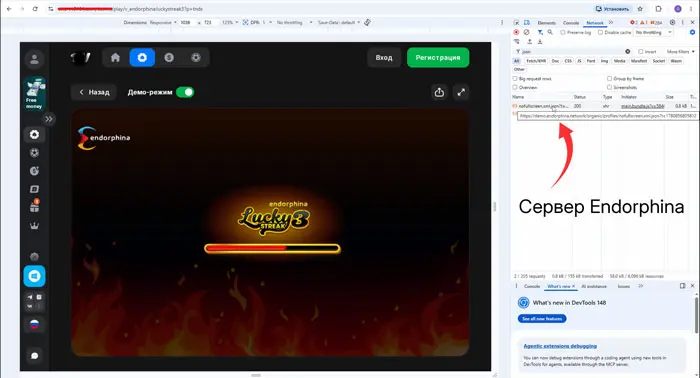700x378 pixels.
Task: Click the import HAR upload icon
Action: [x=529, y=42]
